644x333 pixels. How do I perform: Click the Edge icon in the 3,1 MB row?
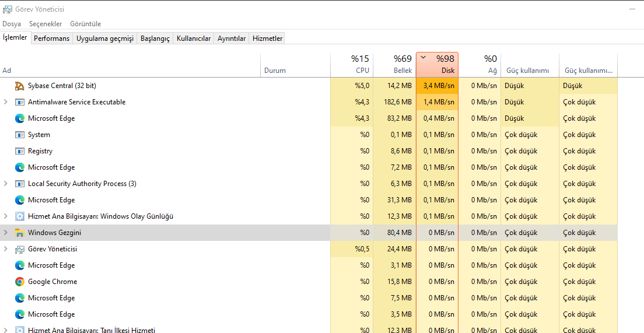point(19,265)
